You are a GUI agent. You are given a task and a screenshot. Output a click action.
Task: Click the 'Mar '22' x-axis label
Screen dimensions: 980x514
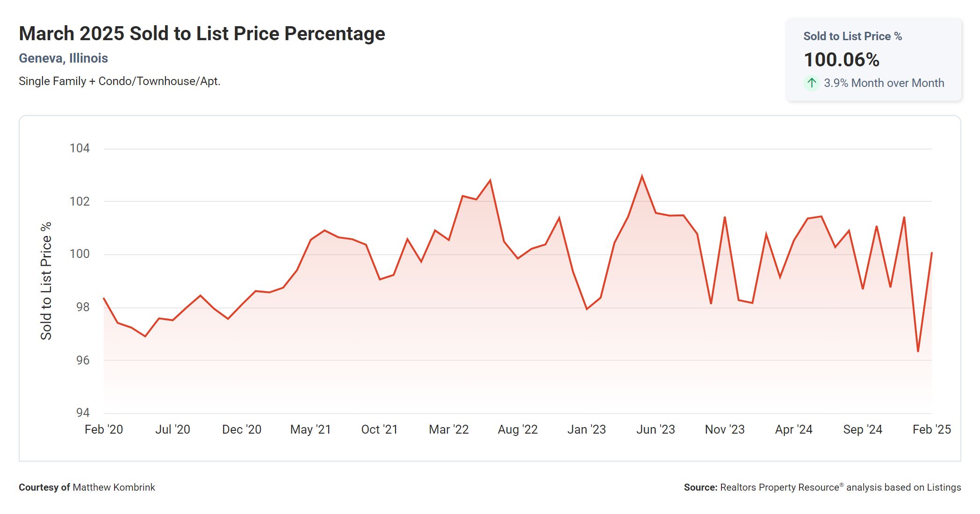(x=449, y=429)
